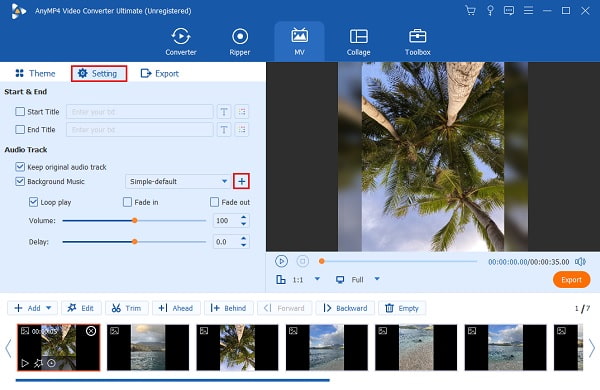
Task: Expand the Simple-default music dropdown
Action: point(224,181)
